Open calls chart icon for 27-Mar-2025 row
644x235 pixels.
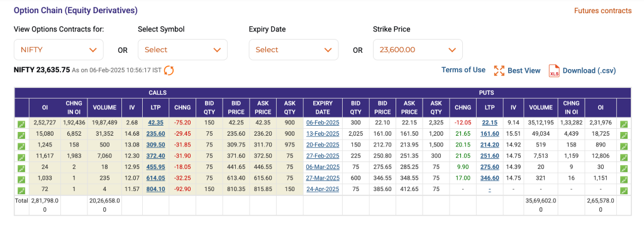[x=21, y=179]
